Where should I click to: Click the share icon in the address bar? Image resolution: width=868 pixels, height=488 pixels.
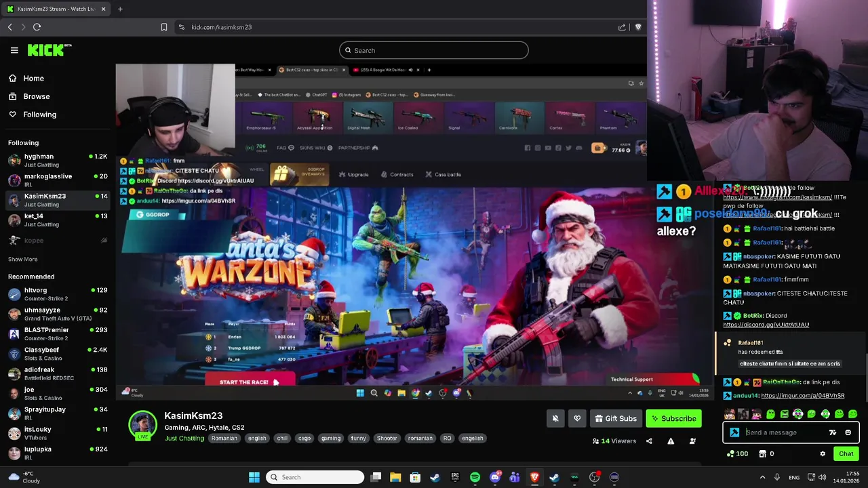[x=622, y=27]
